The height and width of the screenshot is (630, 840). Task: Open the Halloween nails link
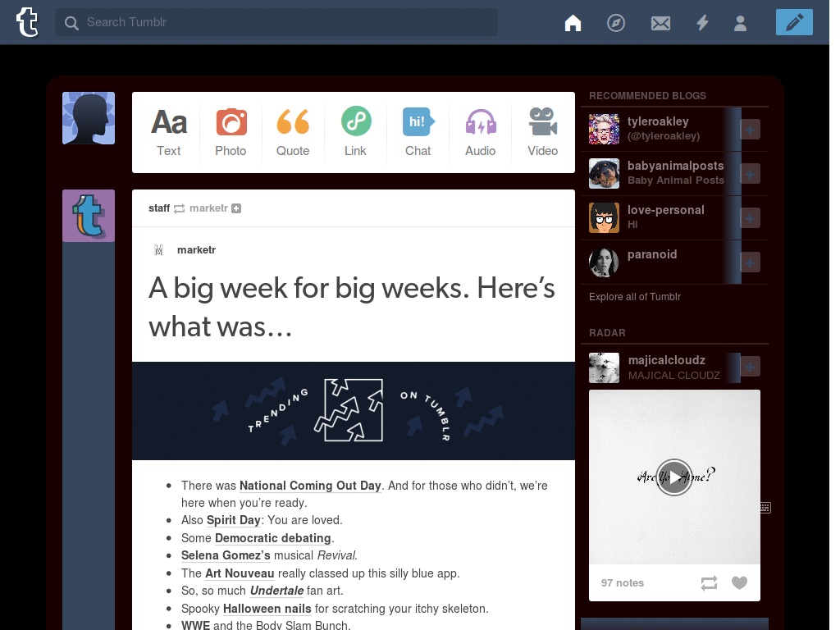pos(267,609)
